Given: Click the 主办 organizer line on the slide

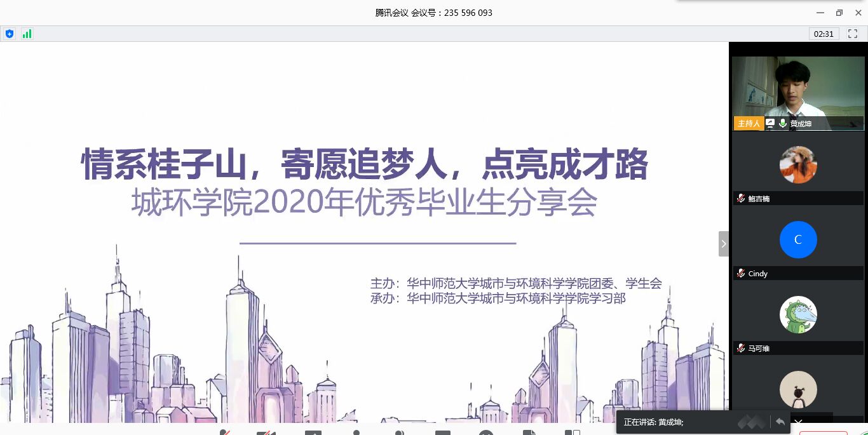Looking at the screenshot, I should (516, 283).
